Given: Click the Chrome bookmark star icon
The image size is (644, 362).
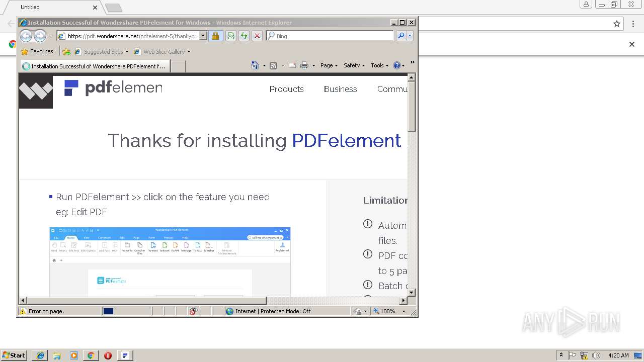Looking at the screenshot, I should tap(617, 24).
